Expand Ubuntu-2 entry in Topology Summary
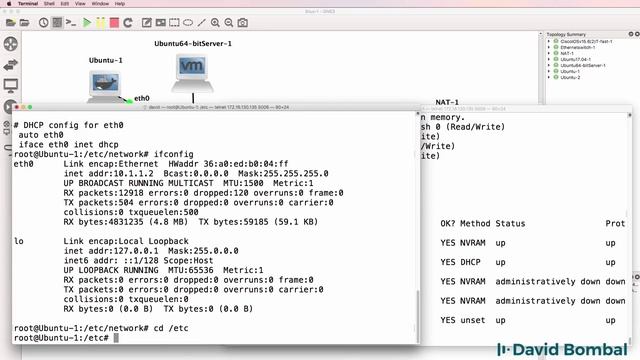This screenshot has height=360, width=640. [x=549, y=77]
